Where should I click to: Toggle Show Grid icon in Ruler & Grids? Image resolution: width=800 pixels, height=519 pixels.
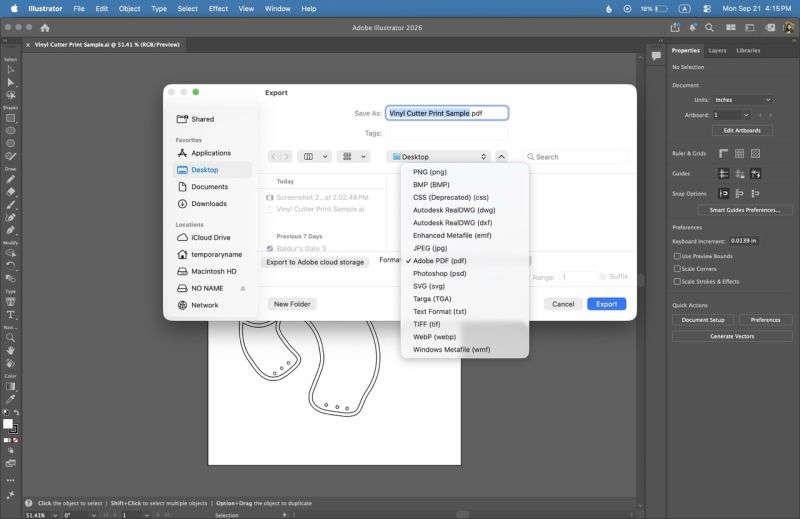pyautogui.click(x=739, y=154)
